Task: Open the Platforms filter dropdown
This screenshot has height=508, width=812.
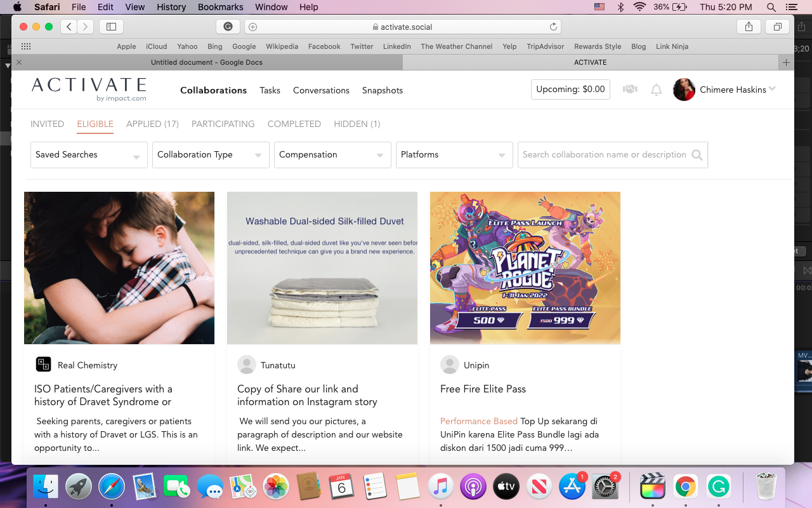Action: click(x=454, y=155)
